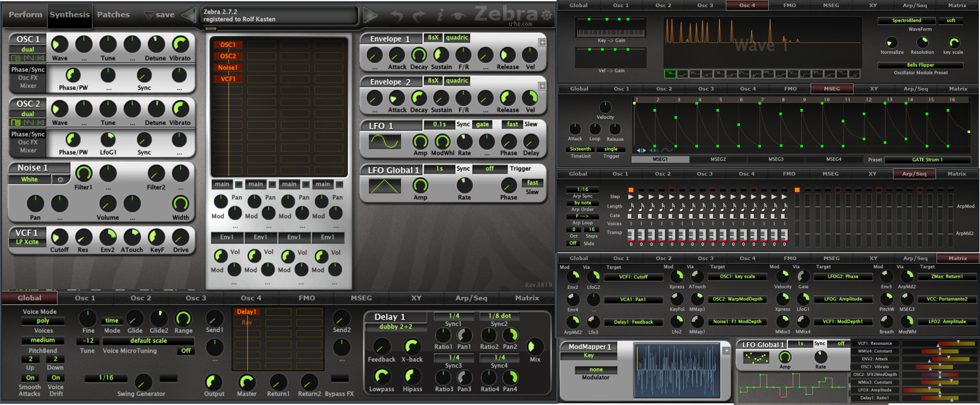Select the last waveform mode icon under OSC 2 dual

(40, 122)
